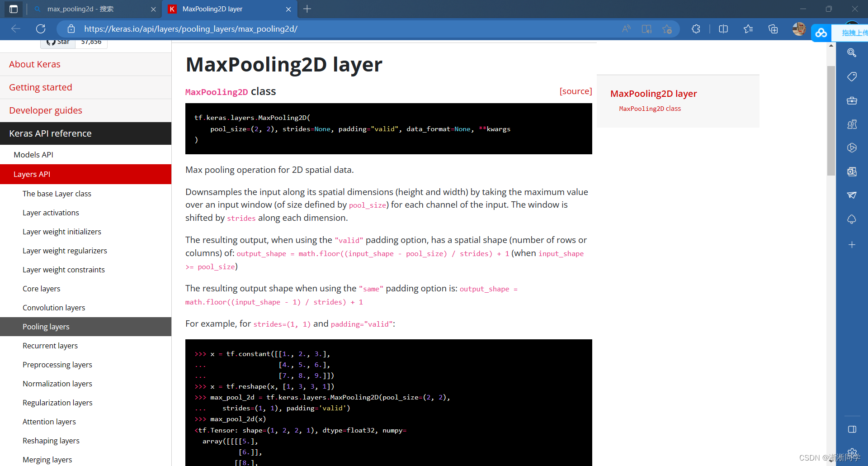The height and width of the screenshot is (466, 868).
Task: Select the MaxPooling2D layer tab
Action: coord(230,9)
